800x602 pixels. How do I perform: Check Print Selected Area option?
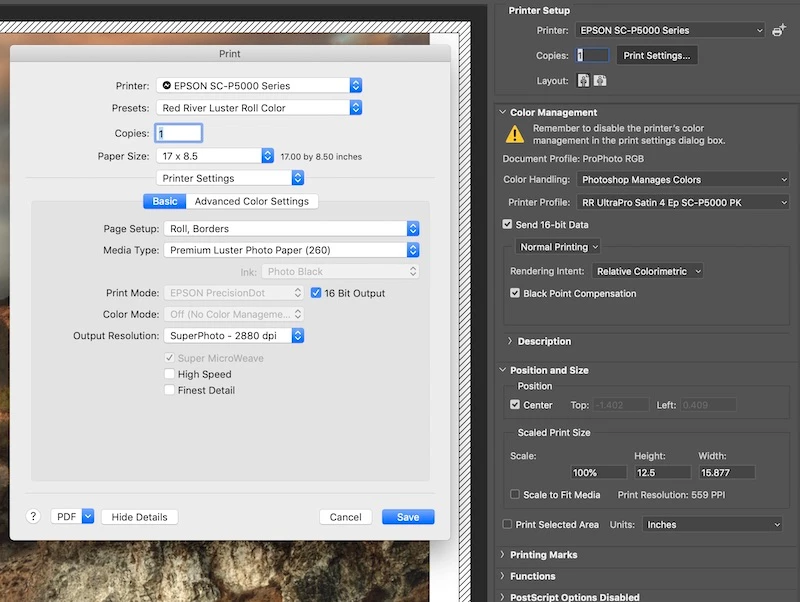(507, 524)
